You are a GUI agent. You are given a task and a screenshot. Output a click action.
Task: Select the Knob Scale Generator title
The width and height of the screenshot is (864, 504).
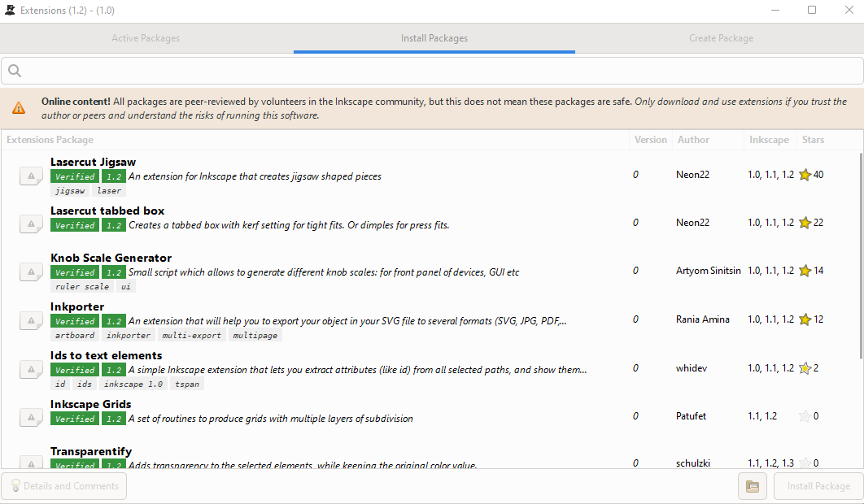click(x=111, y=258)
